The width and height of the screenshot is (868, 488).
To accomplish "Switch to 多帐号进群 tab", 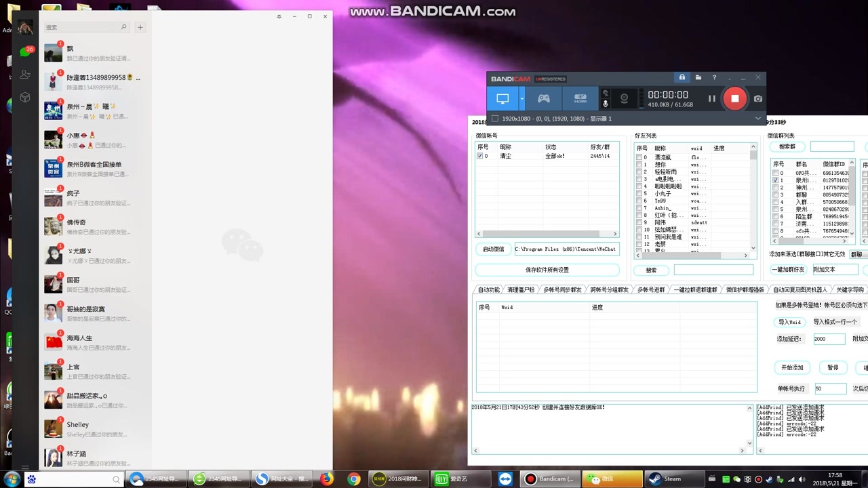I will [651, 289].
